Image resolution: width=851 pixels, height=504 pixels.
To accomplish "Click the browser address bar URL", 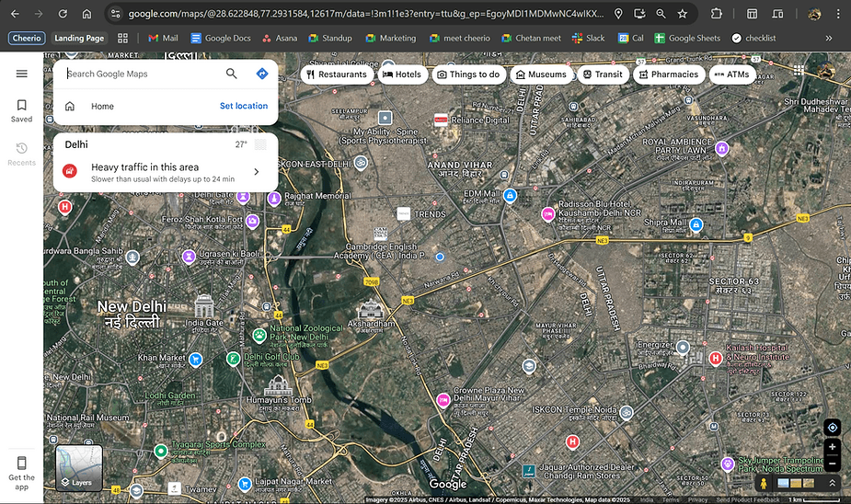I will tap(366, 14).
